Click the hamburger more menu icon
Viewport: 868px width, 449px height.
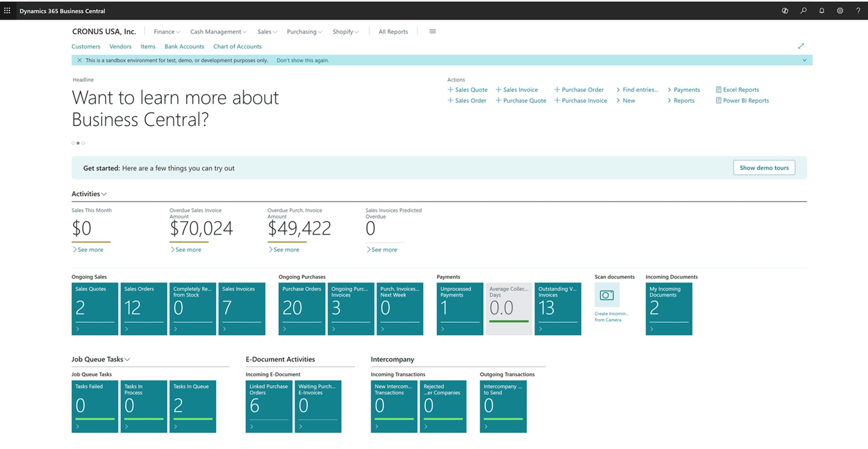click(432, 31)
